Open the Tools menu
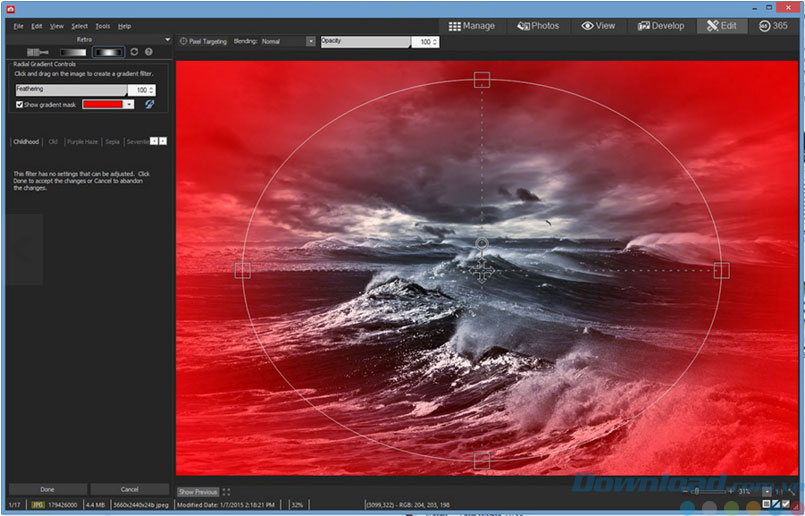The image size is (805, 516). 103,26
